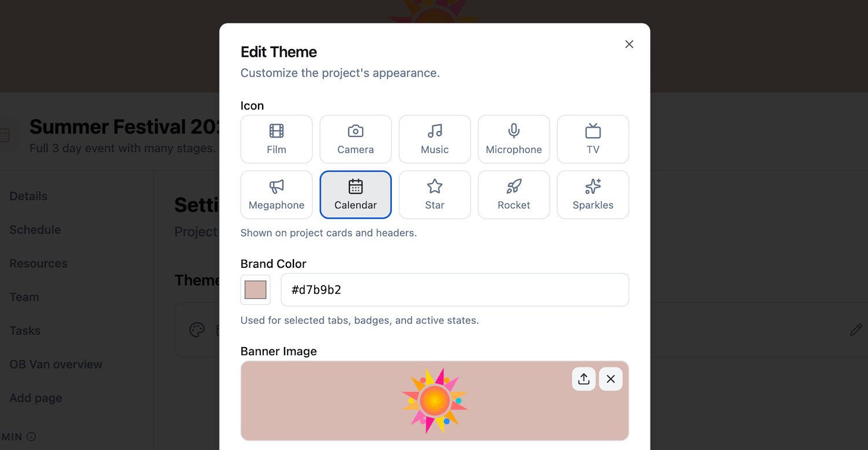Edit the hex color value field

click(x=454, y=290)
